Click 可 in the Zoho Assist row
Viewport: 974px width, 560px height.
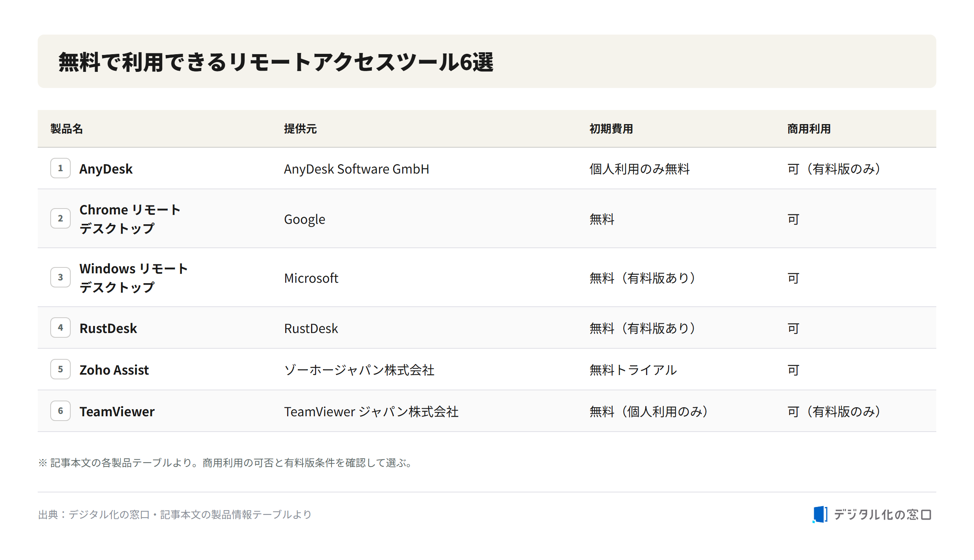(794, 370)
